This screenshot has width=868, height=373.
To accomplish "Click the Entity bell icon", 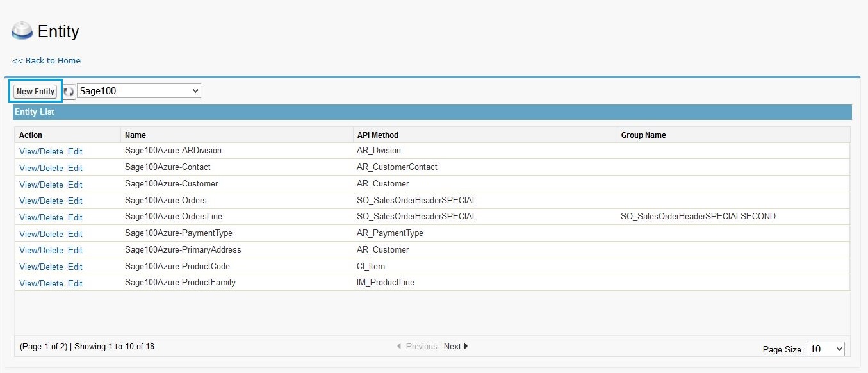I will point(22,31).
